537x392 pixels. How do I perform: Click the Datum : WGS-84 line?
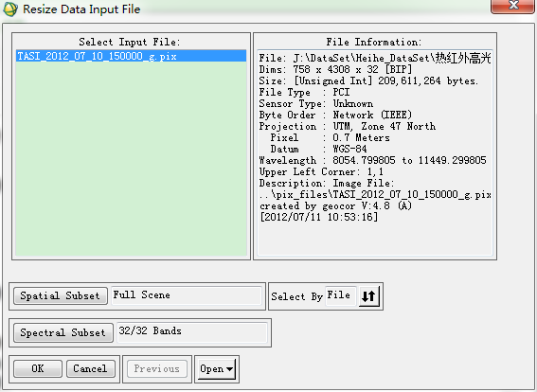coord(318,149)
